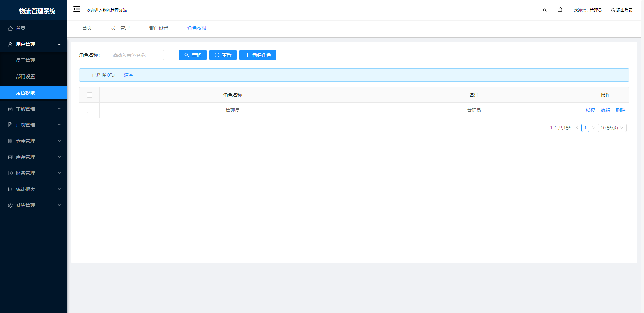Image resolution: width=644 pixels, height=313 pixels.
Task: Click 授权 for 管理员 role
Action: [x=590, y=110]
